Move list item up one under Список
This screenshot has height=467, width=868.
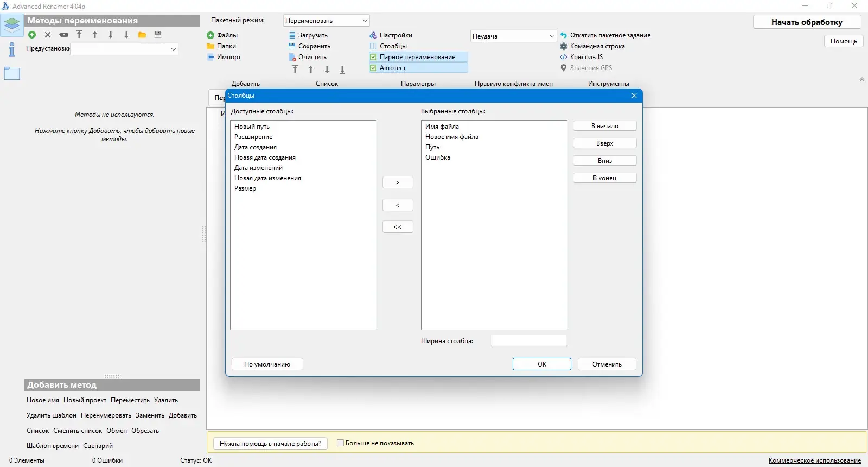pos(311,70)
